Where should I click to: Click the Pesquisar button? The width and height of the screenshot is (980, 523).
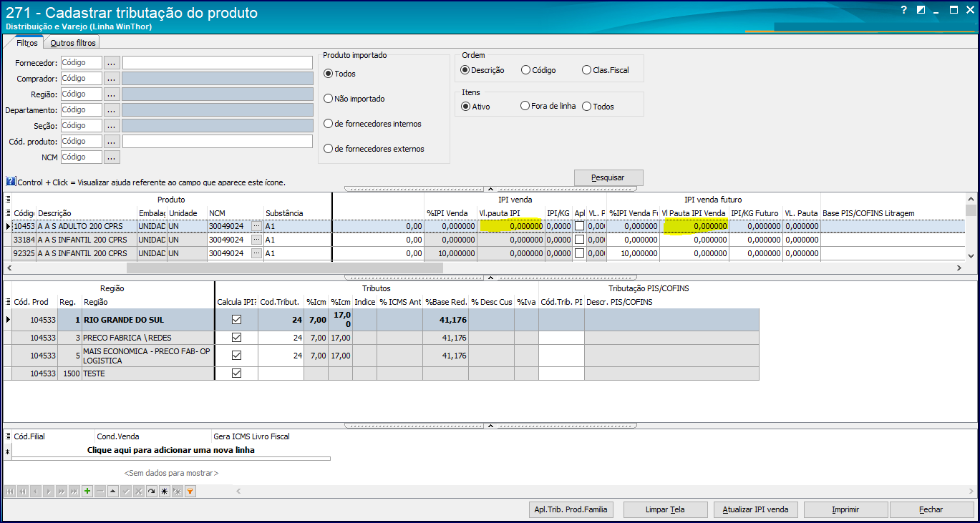[608, 177]
